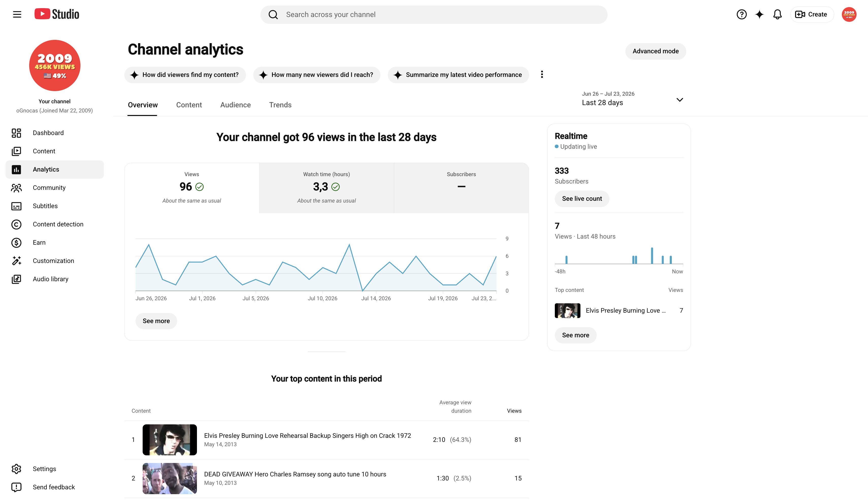Open Audio library from the sidebar
Image resolution: width=868 pixels, height=500 pixels.
click(x=55, y=279)
